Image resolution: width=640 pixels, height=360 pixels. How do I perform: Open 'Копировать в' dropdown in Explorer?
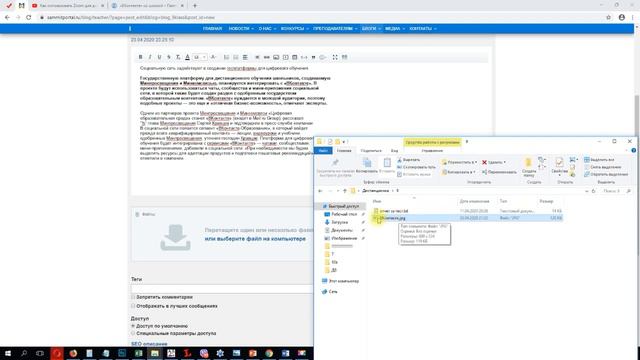point(458,172)
